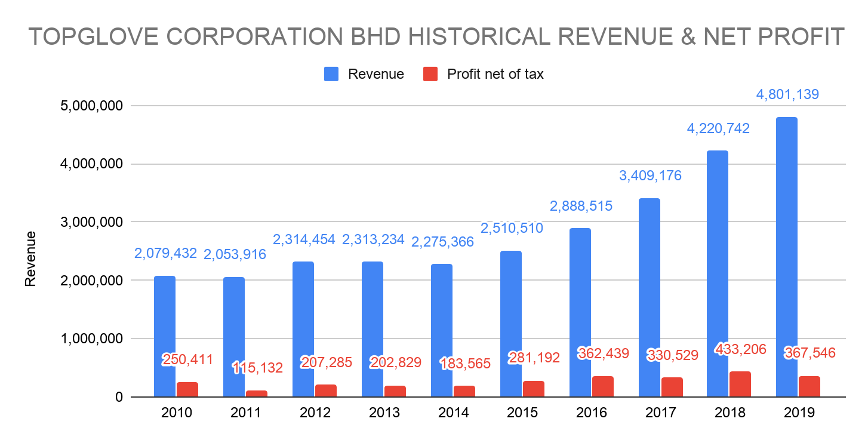
Task: Click the vertical Revenue axis title
Action: pos(30,259)
